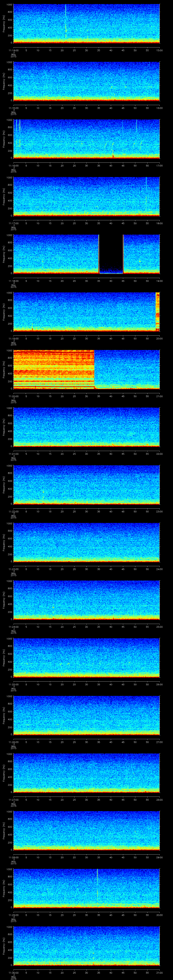173x980 pixels.
Task: Click the 11:22:00 start time label
Action: click(x=13, y=511)
